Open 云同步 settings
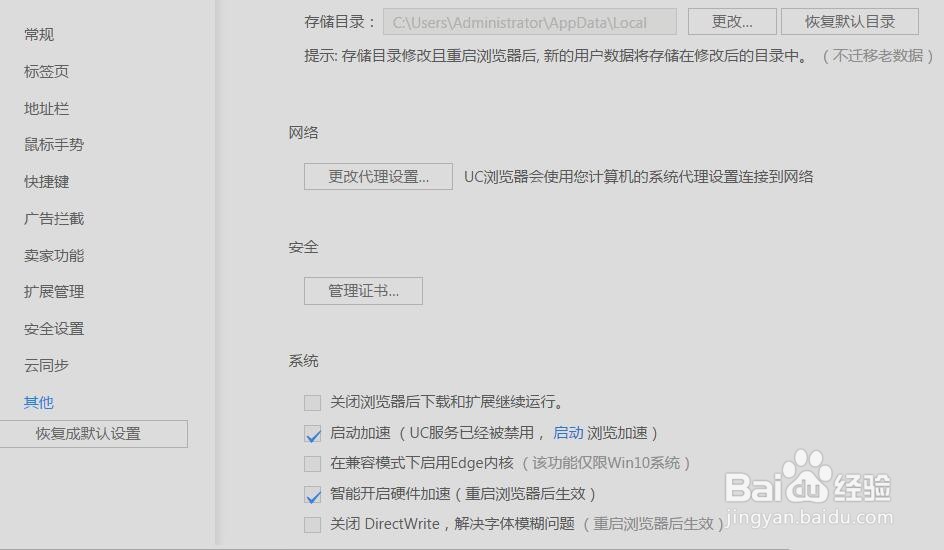This screenshot has height=550, width=944. point(46,365)
